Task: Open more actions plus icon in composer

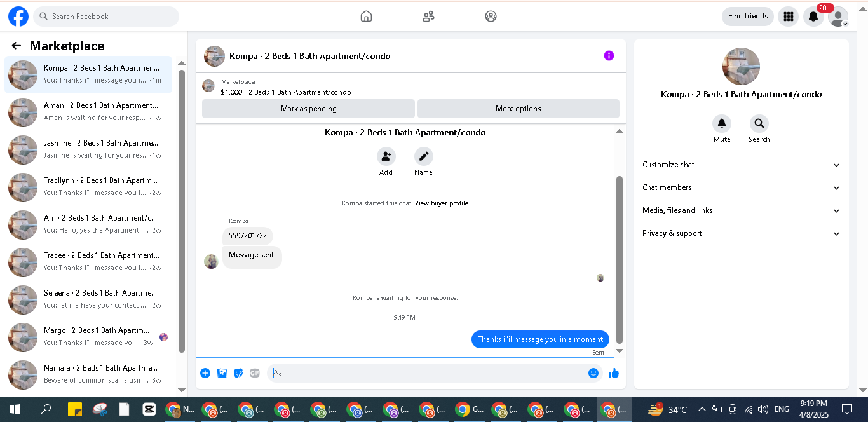Action: coord(205,373)
